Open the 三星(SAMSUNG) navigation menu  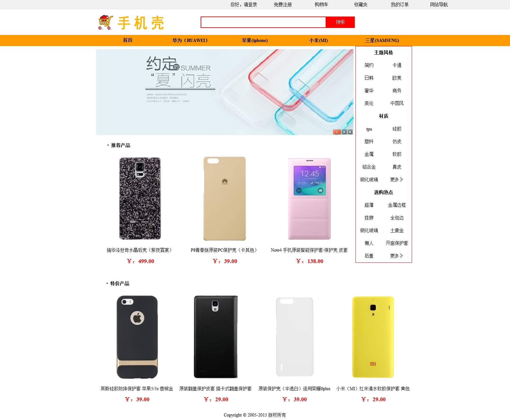382,40
